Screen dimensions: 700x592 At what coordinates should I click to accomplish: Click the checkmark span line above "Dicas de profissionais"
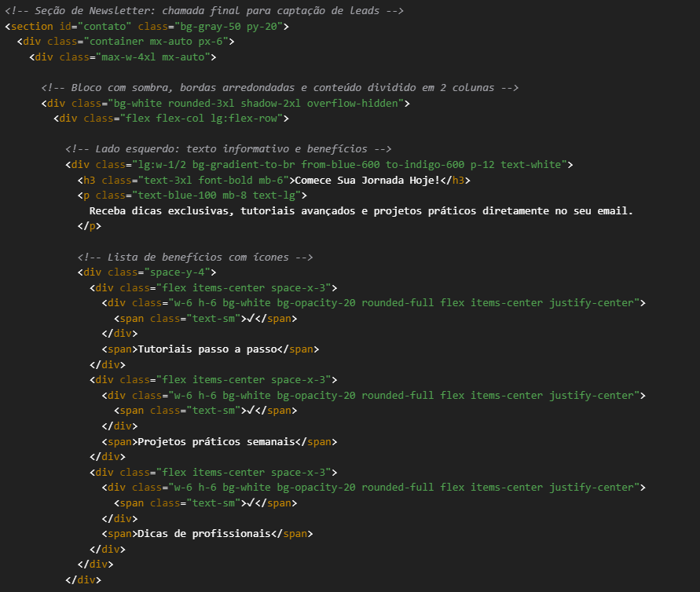point(205,503)
